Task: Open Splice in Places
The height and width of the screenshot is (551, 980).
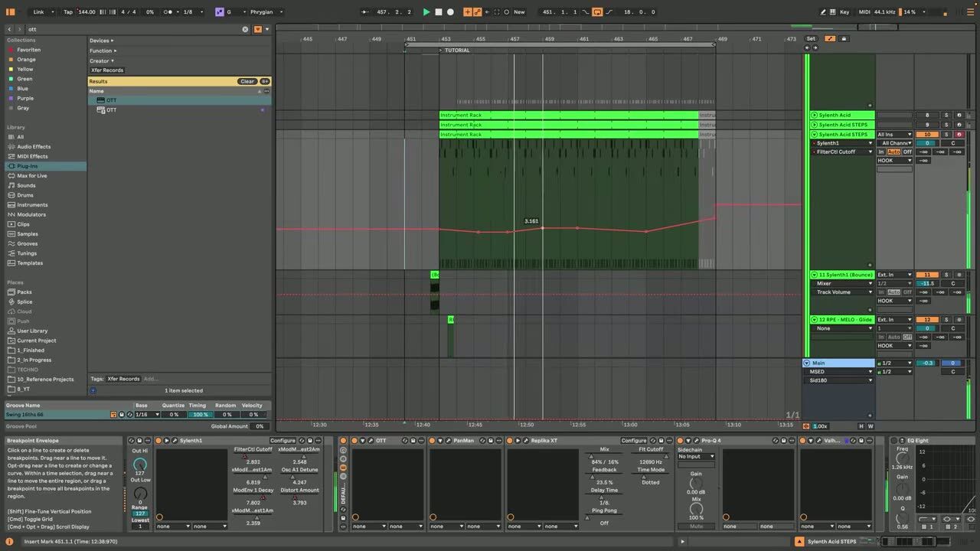Action: tap(24, 302)
